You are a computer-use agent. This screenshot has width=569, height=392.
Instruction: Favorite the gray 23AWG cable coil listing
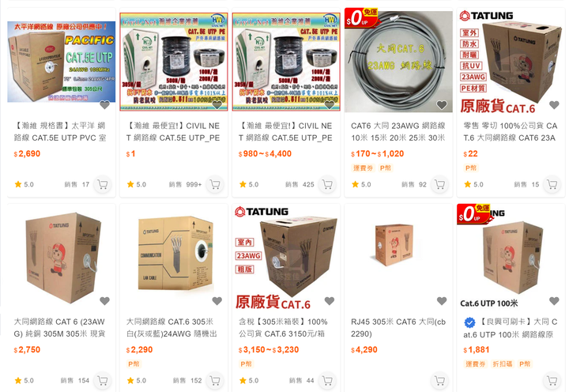tap(442, 105)
